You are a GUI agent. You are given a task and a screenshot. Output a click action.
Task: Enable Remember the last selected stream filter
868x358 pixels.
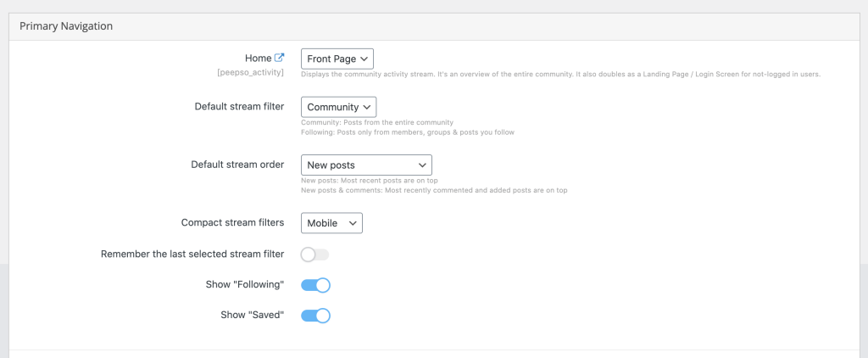coord(315,255)
